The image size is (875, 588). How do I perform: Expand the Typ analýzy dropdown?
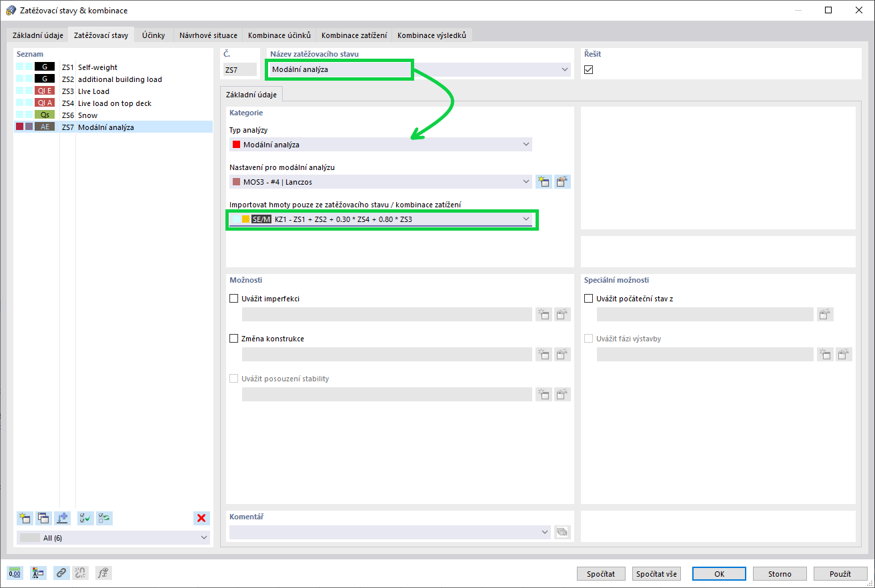click(x=526, y=144)
